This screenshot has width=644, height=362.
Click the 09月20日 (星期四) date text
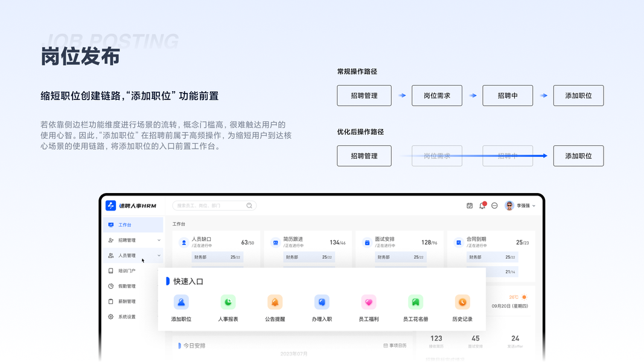509,306
